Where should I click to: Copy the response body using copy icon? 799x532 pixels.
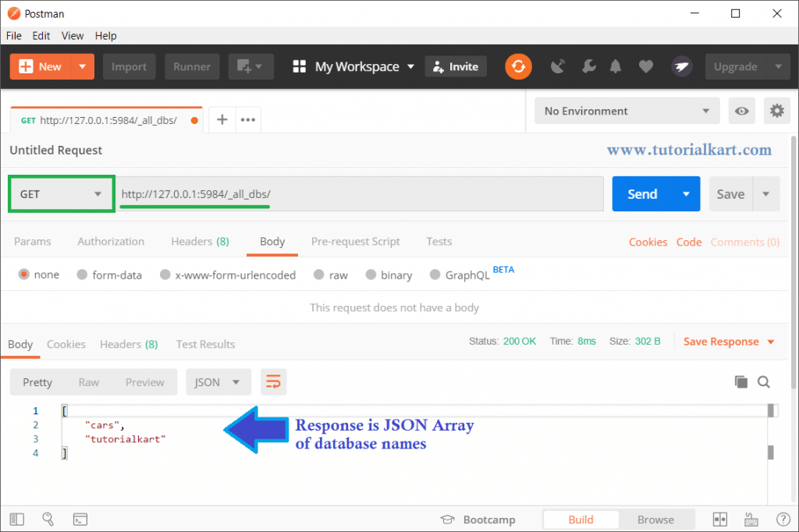740,381
